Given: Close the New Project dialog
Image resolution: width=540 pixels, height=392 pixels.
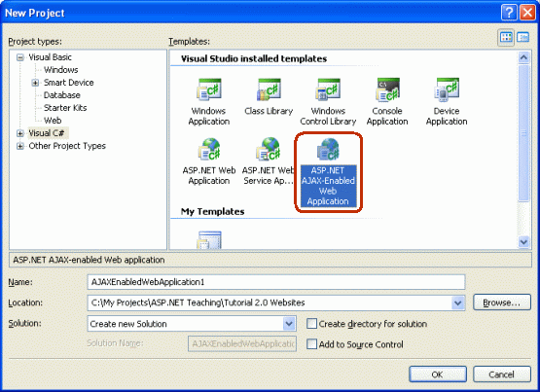Looking at the screenshot, I should (528, 13).
